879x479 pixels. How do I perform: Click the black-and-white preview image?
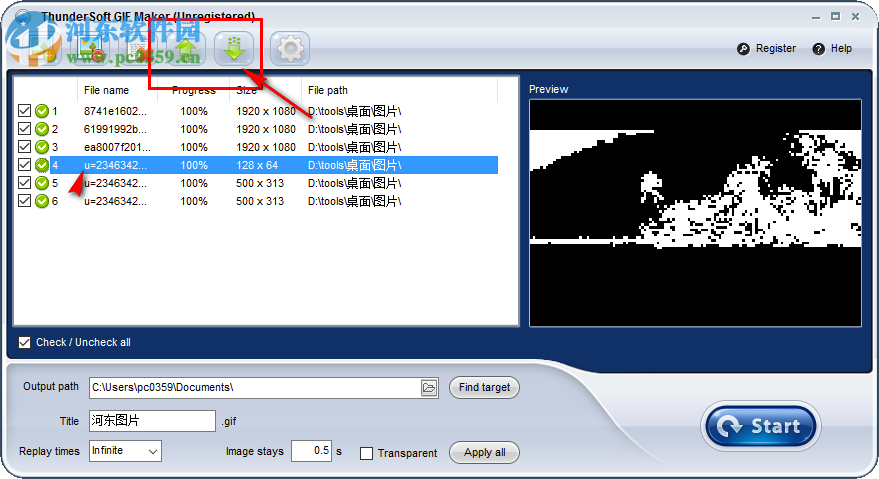[695, 213]
